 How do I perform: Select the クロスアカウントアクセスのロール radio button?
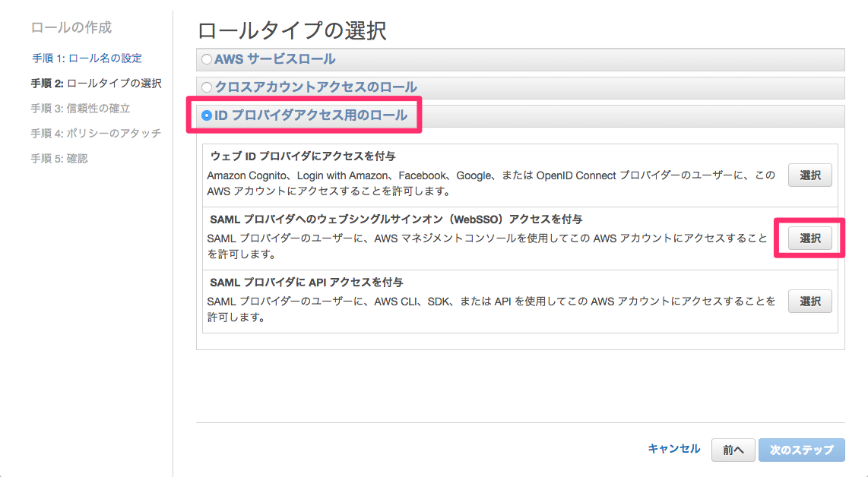[x=207, y=87]
